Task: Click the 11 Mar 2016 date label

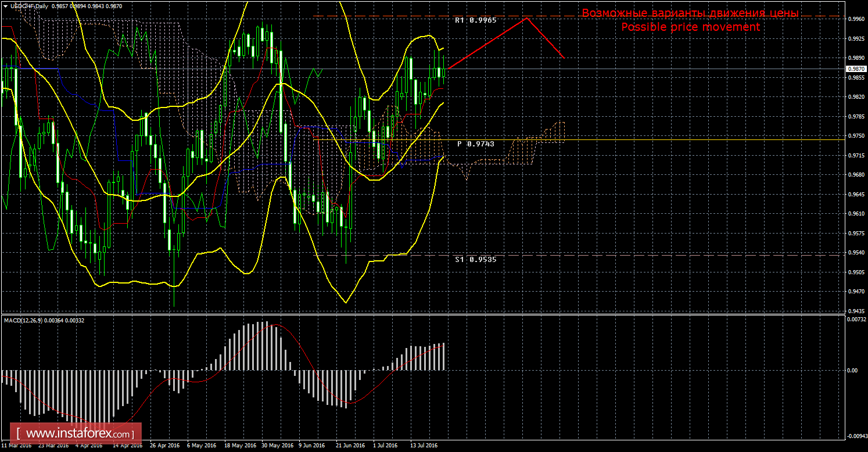Action: click(16, 446)
